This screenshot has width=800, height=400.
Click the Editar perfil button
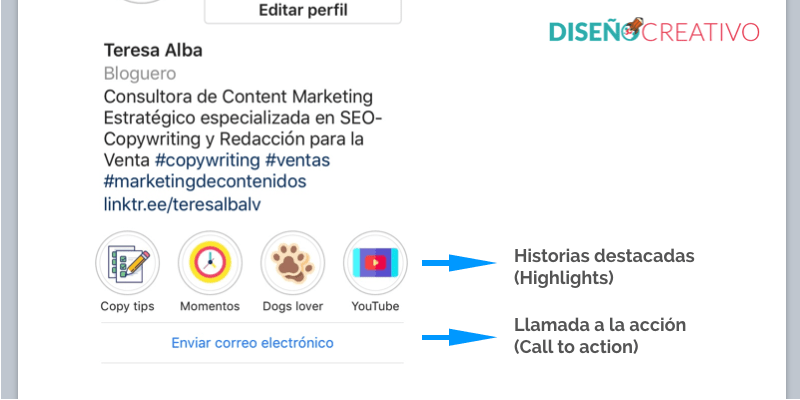click(303, 10)
